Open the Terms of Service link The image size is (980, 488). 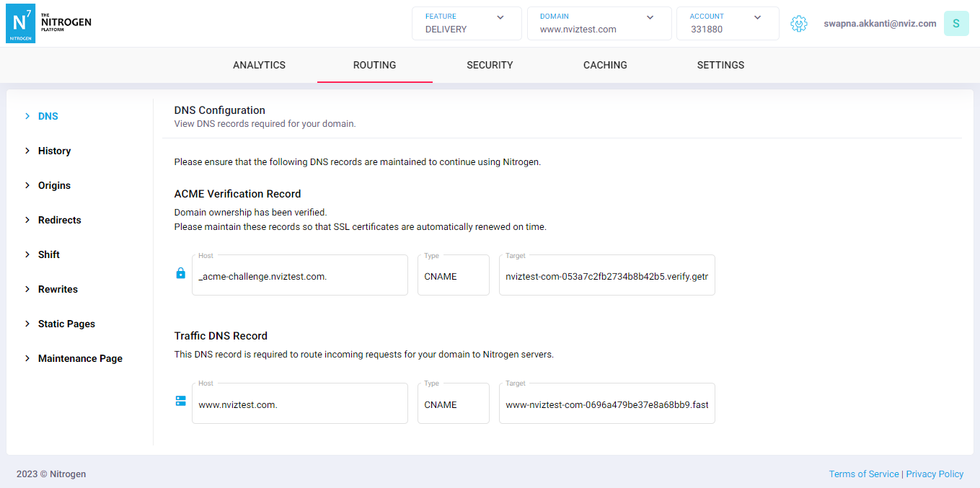tap(863, 474)
